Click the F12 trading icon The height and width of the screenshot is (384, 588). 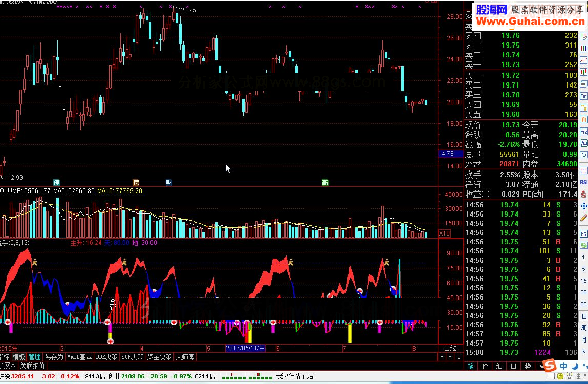(583, 132)
